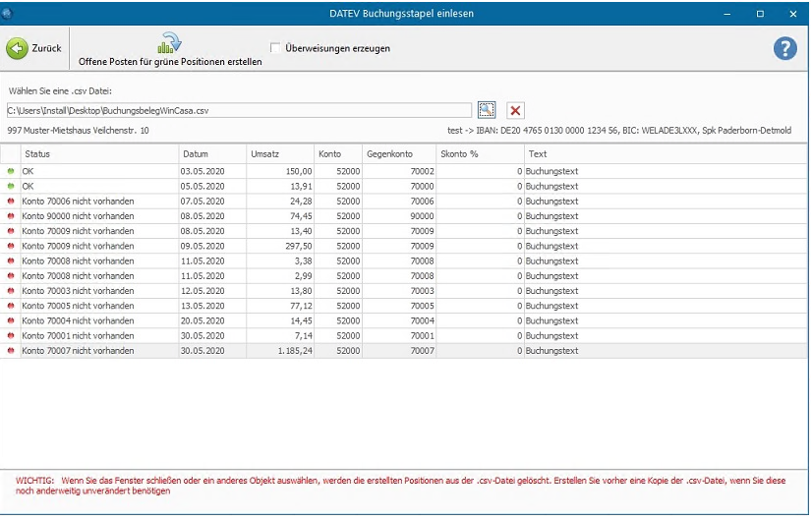
Task: Select the row with Umsatz 297,50
Action: coord(295,246)
